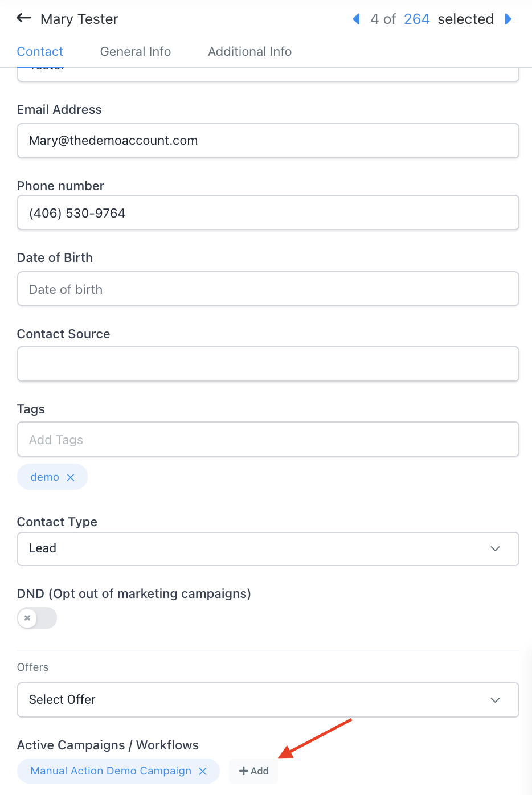Click the Contact Source field

268,364
